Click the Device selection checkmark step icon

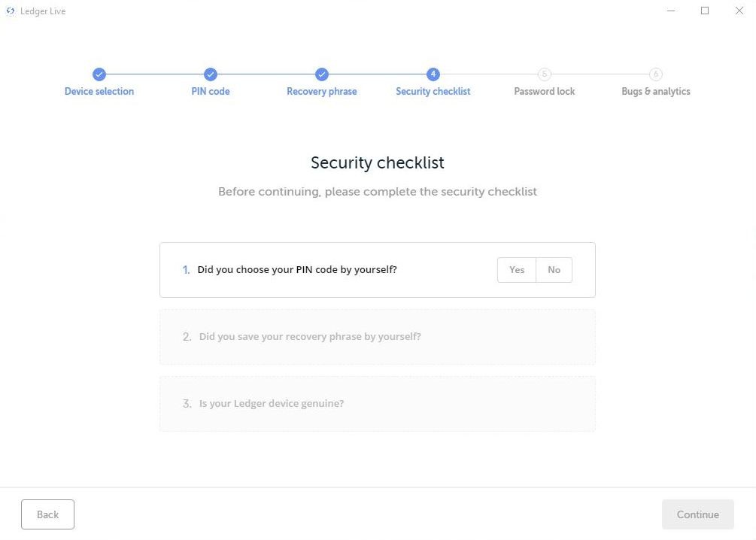coord(99,74)
